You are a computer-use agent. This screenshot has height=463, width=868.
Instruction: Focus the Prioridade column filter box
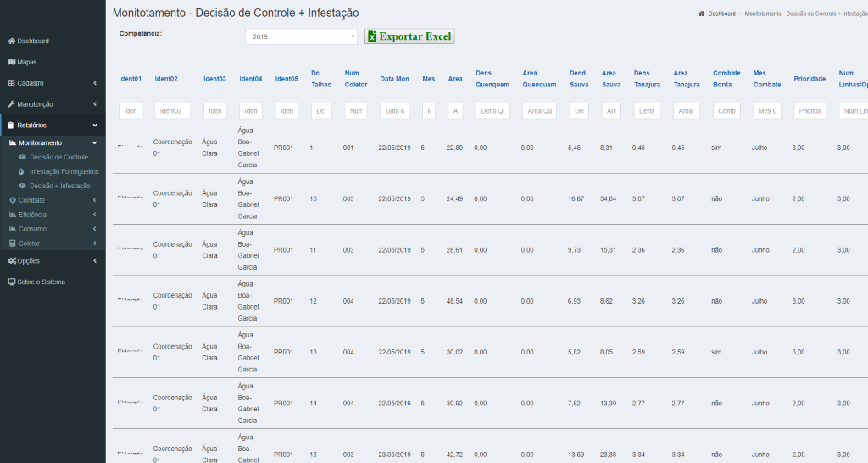coord(810,111)
